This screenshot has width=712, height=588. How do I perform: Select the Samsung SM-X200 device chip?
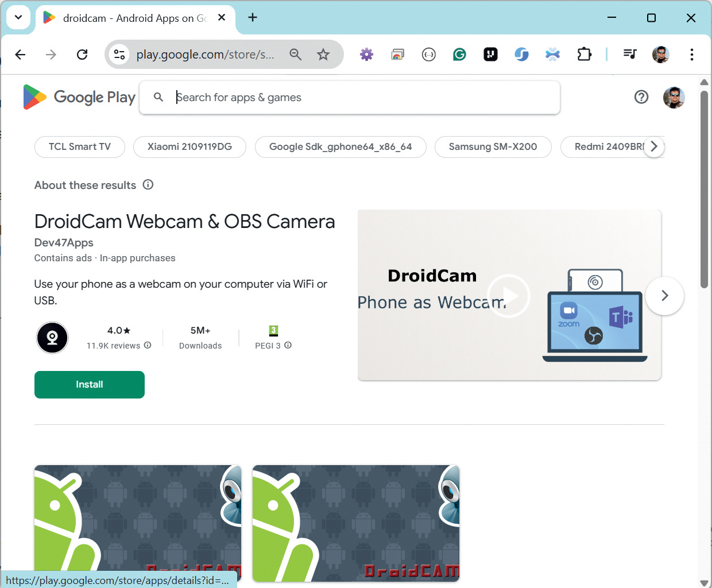click(493, 147)
